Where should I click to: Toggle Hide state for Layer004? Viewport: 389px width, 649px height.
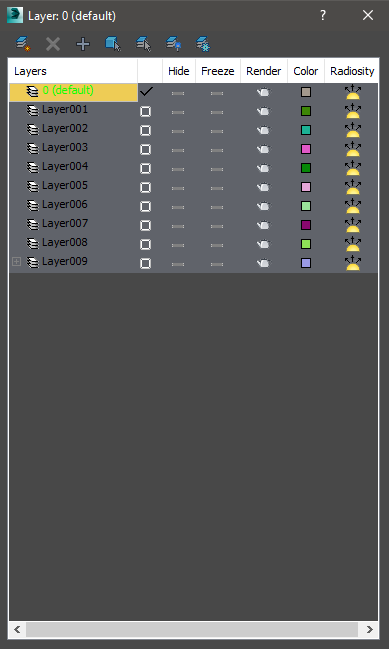[178, 169]
